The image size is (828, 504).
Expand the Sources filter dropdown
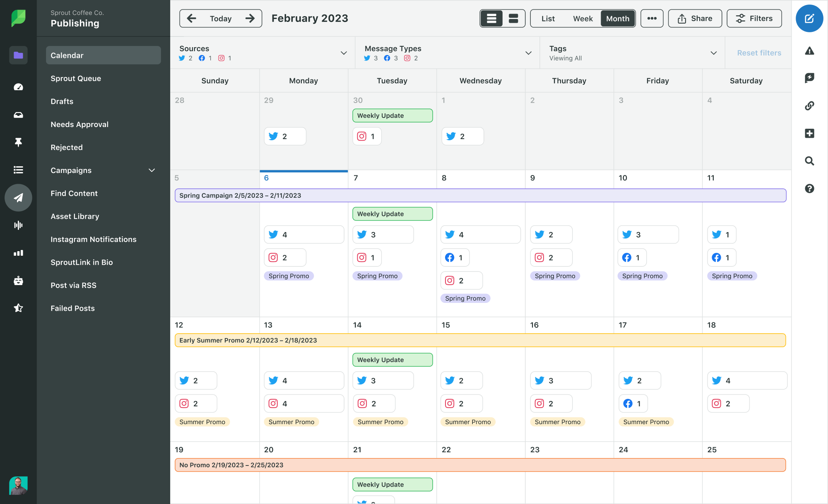point(344,53)
